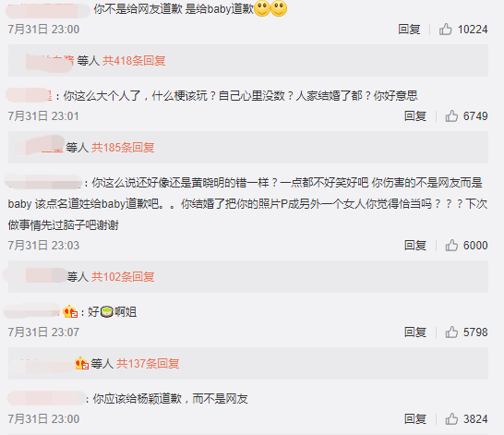Image resolution: width=504 pixels, height=435 pixels.
Task: Click crown badge in 137 replies row
Action: tap(81, 364)
